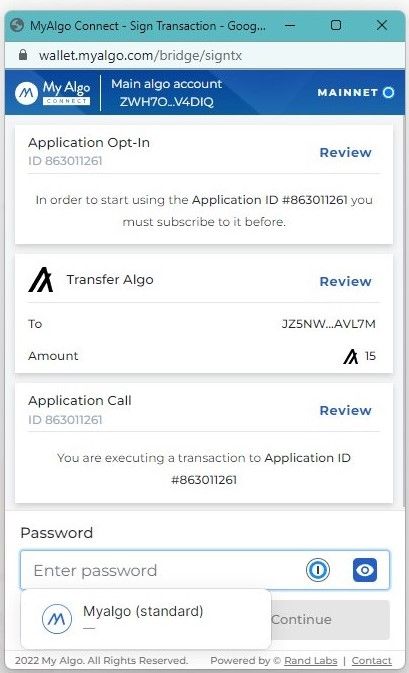Click the Algo symbol next to amount 15
Viewport: 409px width, 673px height.
pyautogui.click(x=351, y=356)
